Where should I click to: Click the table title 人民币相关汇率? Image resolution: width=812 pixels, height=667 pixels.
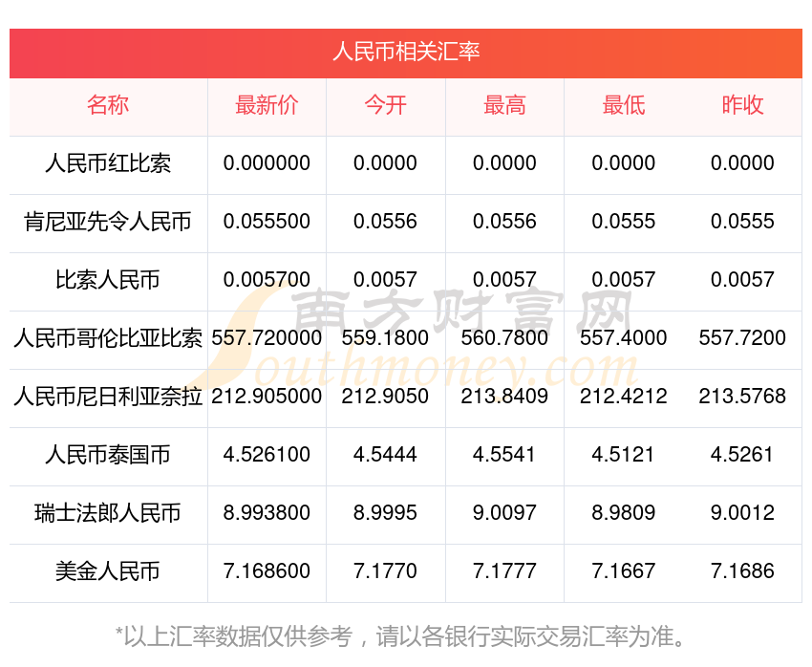click(406, 53)
